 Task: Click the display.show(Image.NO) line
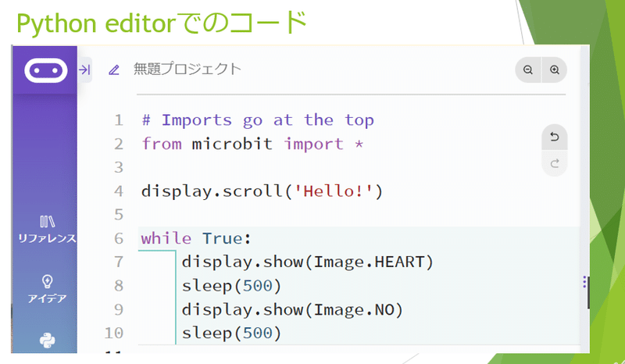(x=292, y=310)
